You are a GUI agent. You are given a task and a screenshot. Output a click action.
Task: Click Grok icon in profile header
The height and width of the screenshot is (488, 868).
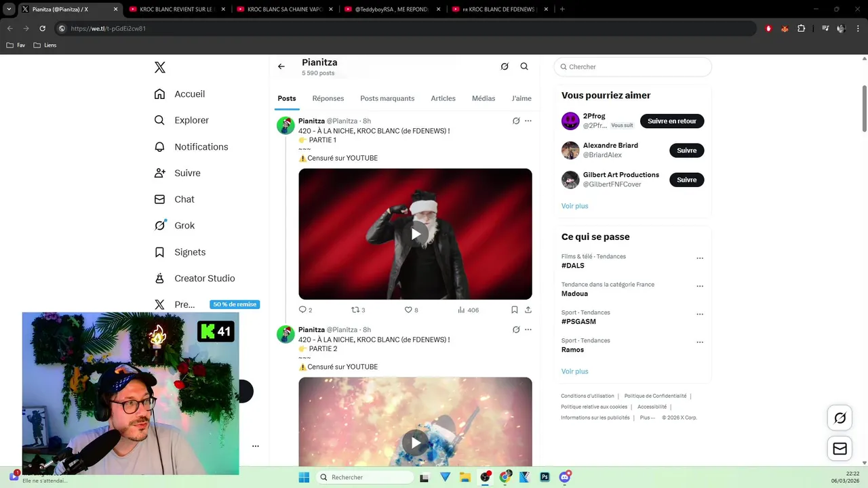pyautogui.click(x=505, y=66)
